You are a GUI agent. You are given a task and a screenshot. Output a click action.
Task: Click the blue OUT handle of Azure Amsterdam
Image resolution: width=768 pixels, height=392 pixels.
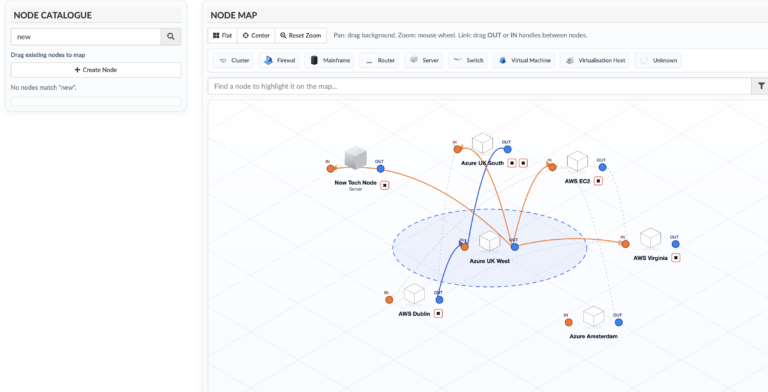(619, 322)
